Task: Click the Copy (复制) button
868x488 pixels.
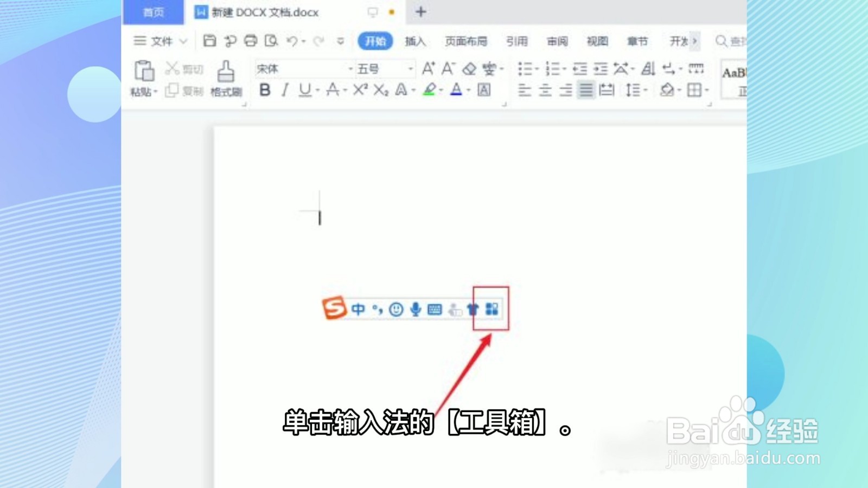Action: tap(184, 91)
